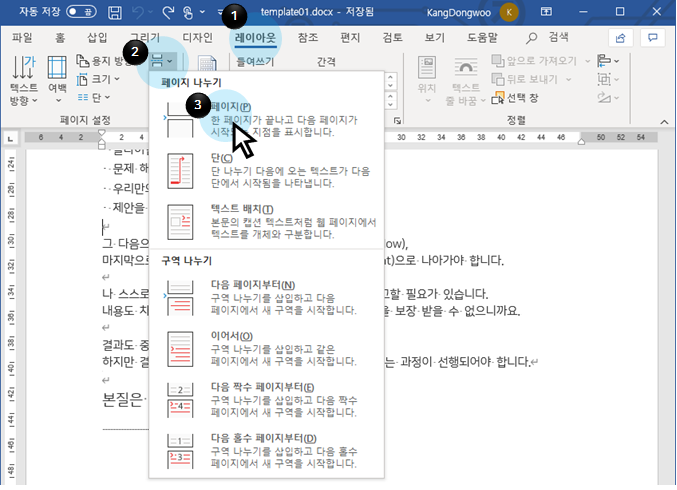This screenshot has height=490, width=677.
Task: Click the odd page icon with 1 and 3
Action: pos(180,451)
